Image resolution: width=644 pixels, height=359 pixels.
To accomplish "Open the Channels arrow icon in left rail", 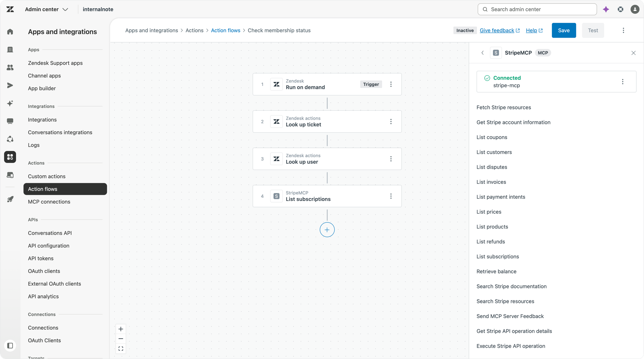I will pyautogui.click(x=10, y=85).
